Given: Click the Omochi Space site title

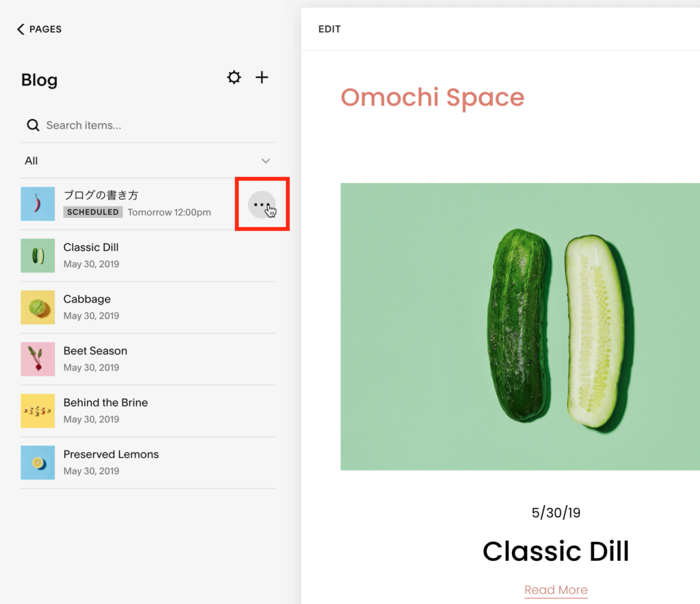Looking at the screenshot, I should point(432,97).
